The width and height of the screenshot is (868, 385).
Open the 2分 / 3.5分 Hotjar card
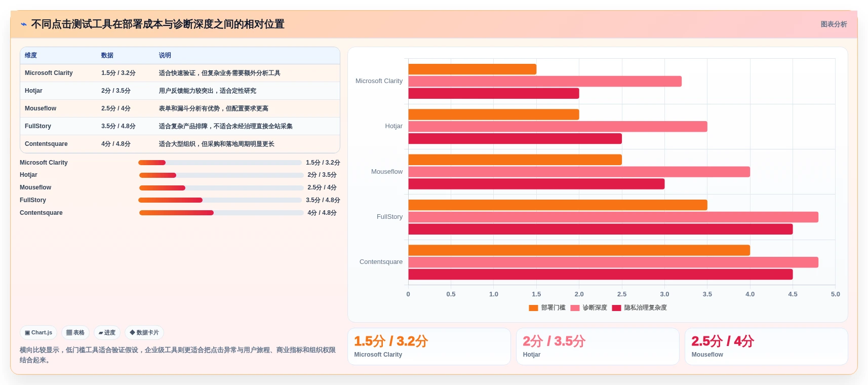(598, 346)
